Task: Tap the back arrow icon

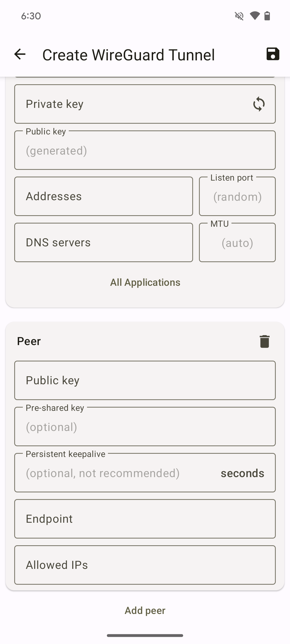Action: 20,54
